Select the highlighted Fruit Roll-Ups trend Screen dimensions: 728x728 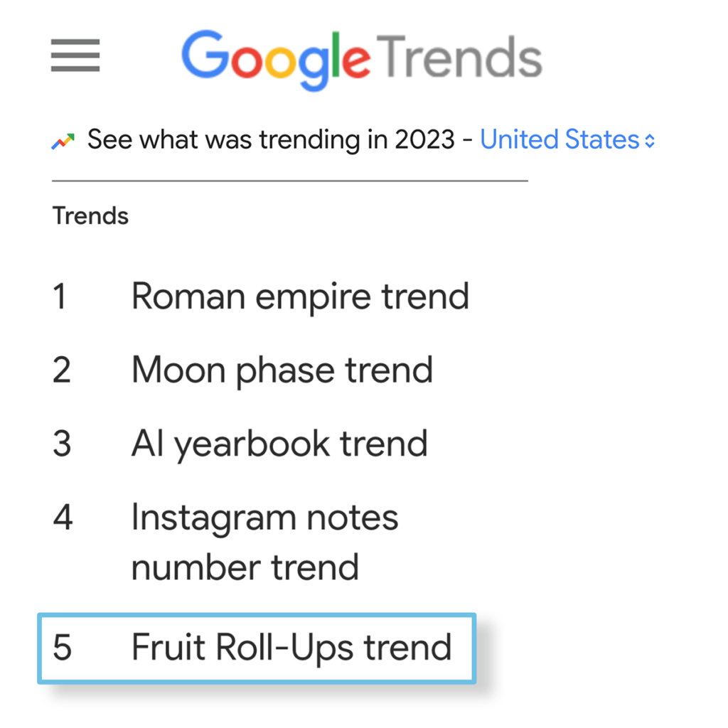pyautogui.click(x=291, y=648)
